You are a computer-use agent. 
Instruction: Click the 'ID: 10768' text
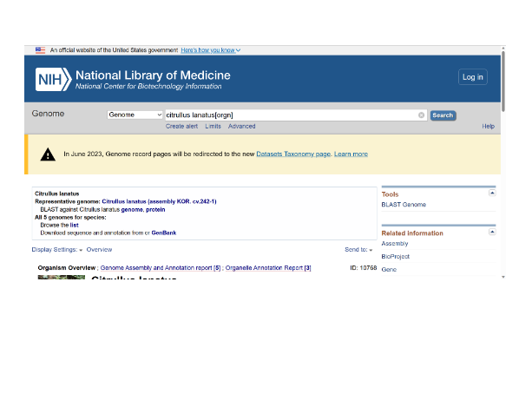(x=364, y=268)
